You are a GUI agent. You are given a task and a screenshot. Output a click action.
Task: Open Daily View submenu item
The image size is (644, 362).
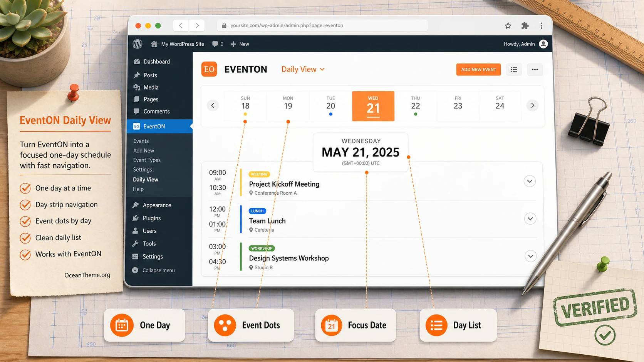[x=146, y=180]
